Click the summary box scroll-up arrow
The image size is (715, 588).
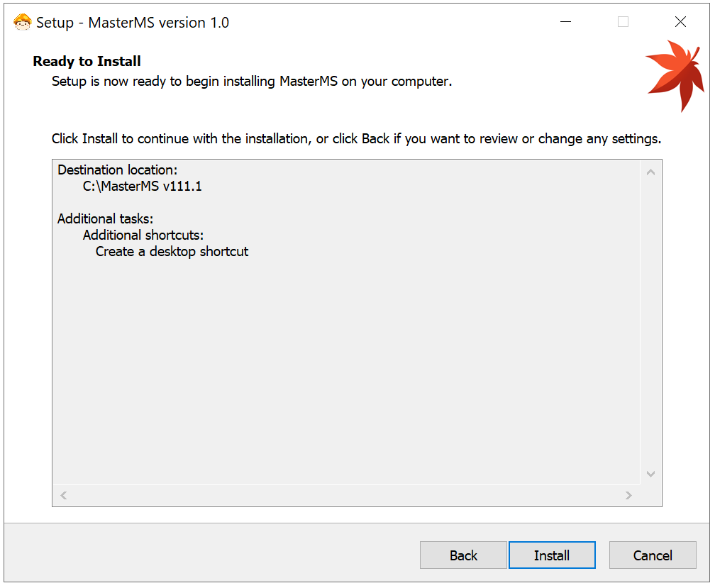pos(650,172)
